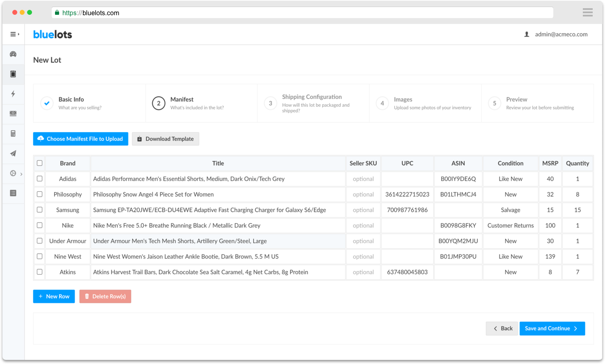The height and width of the screenshot is (364, 605).
Task: Click the step 5 Preview circle icon
Action: [x=495, y=103]
